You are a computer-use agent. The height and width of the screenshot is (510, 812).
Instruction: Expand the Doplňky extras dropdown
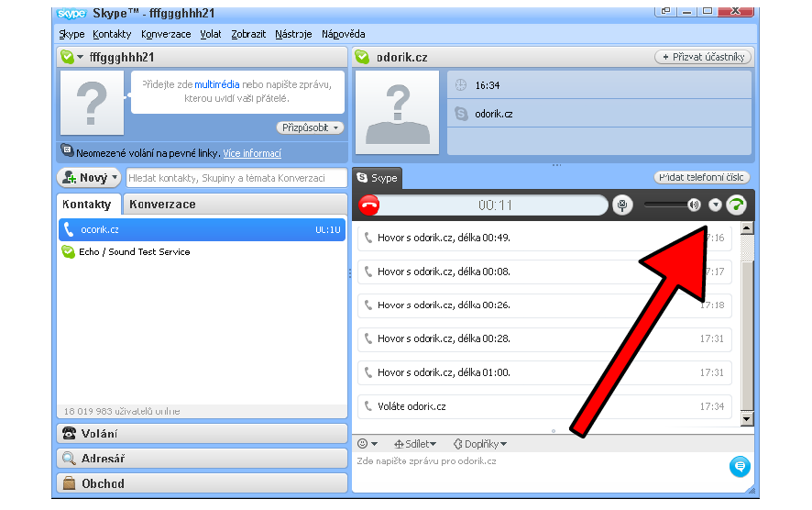point(480,444)
